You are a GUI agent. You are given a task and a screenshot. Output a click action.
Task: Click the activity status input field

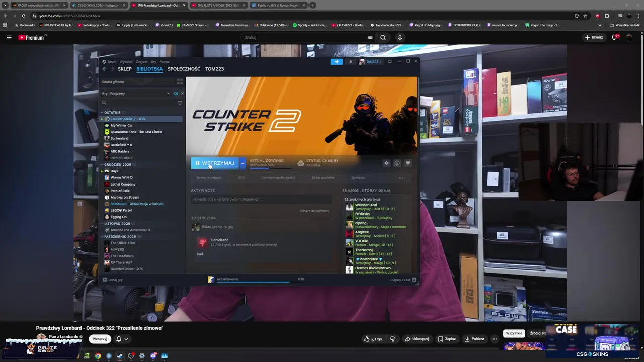point(261,199)
